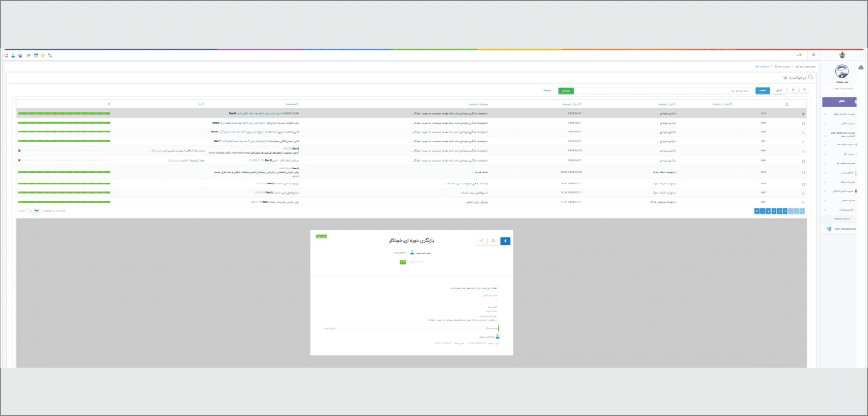Click the crossed tools icon in top toolbar
This screenshot has width=868, height=416.
[50, 56]
